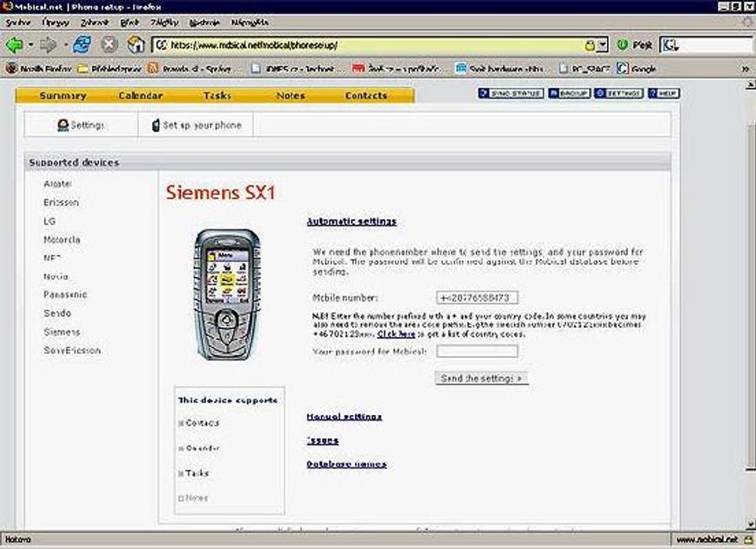
Task: Switch to the Tasks tab
Action: click(x=218, y=95)
